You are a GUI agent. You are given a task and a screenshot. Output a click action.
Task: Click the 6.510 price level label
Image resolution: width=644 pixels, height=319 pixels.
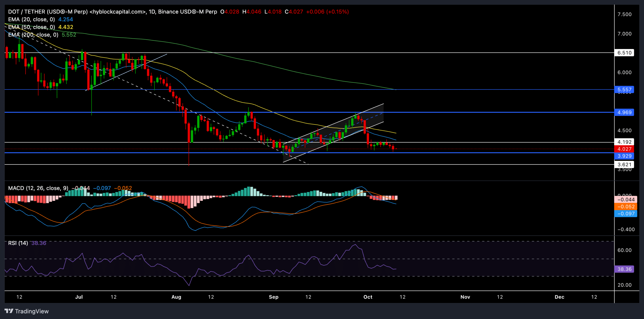pyautogui.click(x=624, y=53)
